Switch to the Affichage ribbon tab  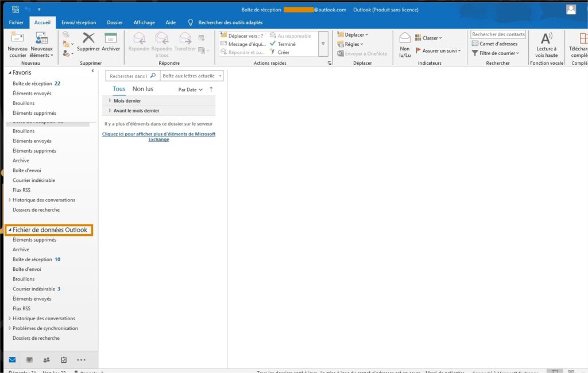click(144, 22)
